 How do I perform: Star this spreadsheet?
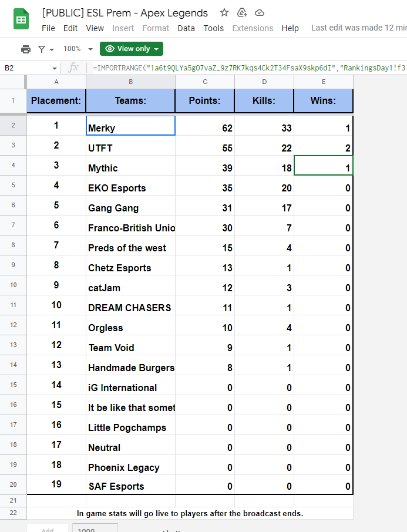click(224, 13)
